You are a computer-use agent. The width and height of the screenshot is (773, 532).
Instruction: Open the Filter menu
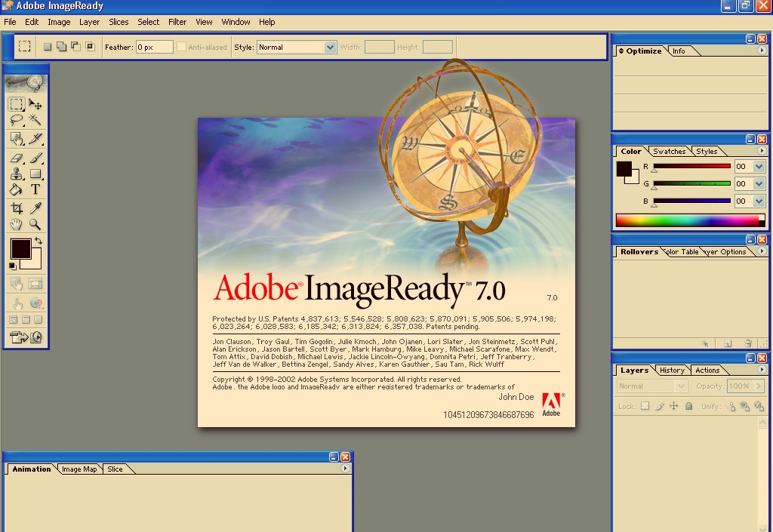click(177, 22)
